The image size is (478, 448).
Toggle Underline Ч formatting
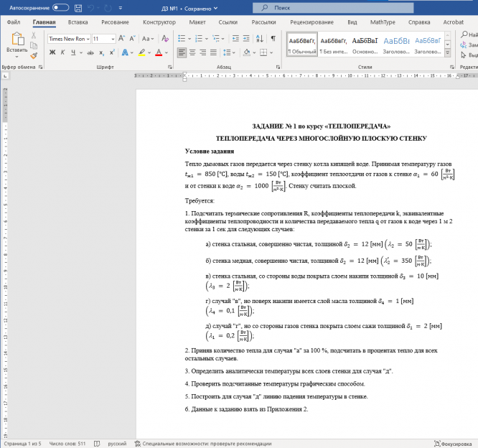(73, 52)
